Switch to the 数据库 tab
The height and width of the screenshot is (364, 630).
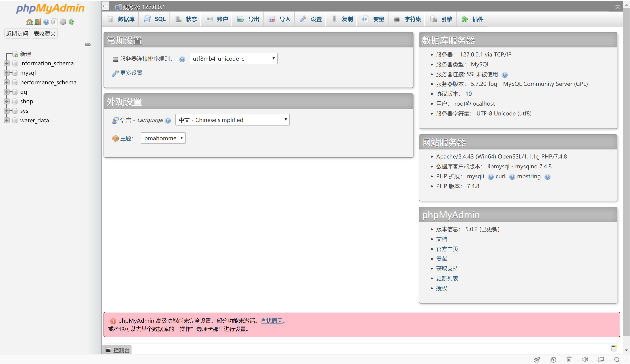click(x=121, y=19)
